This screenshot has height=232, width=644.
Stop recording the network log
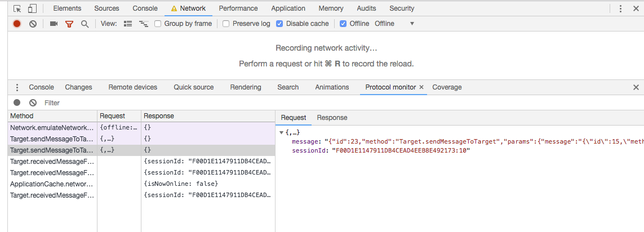tap(17, 24)
